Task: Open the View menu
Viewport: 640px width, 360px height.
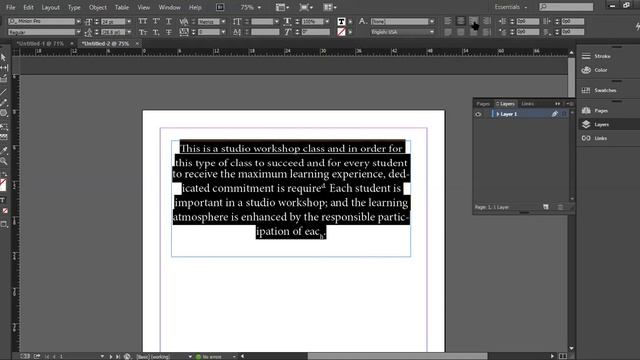Action: 144,7
